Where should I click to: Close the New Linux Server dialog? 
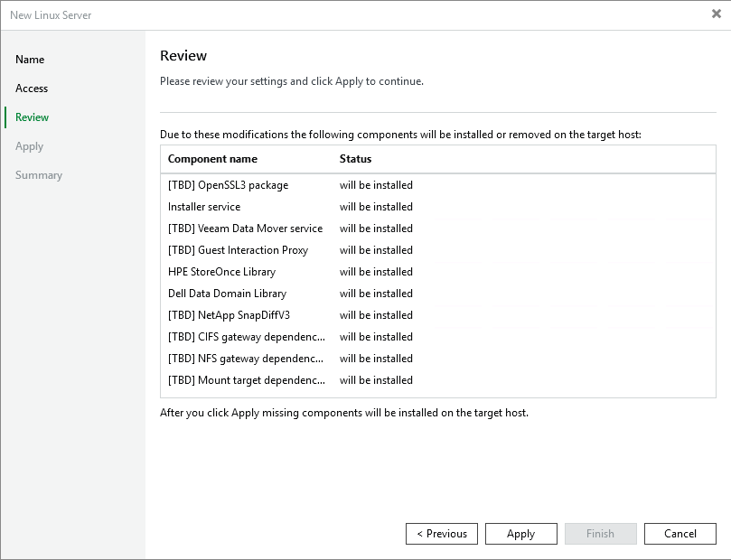716,14
